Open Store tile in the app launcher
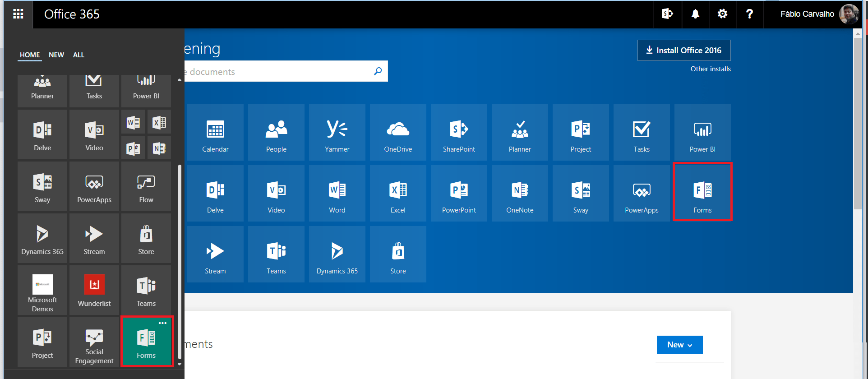 tap(146, 238)
